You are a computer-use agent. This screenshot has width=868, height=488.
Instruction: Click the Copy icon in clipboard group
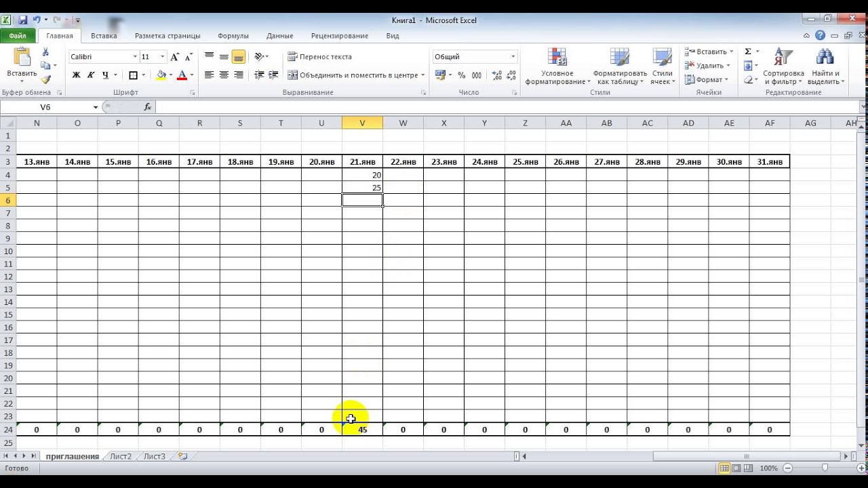45,66
